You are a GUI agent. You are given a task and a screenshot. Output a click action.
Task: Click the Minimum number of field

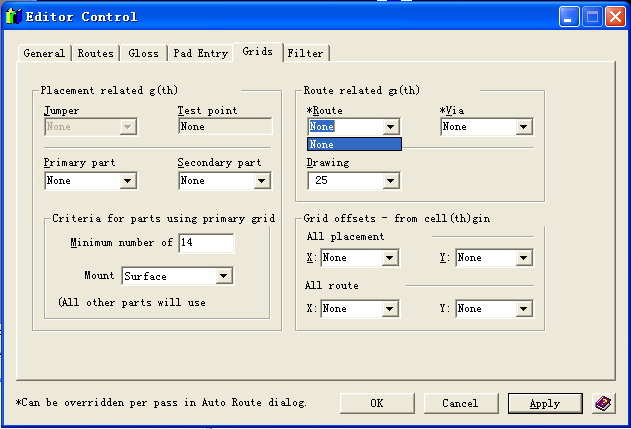[206, 243]
